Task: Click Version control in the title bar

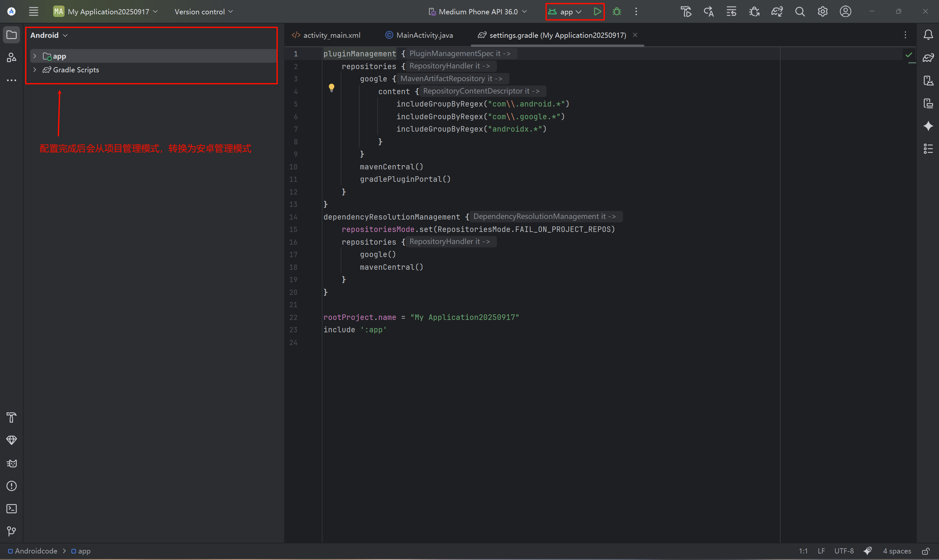Action: (203, 12)
